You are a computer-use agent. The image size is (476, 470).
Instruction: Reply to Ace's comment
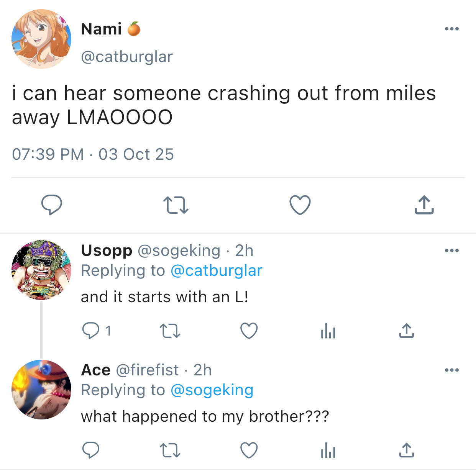click(x=91, y=450)
